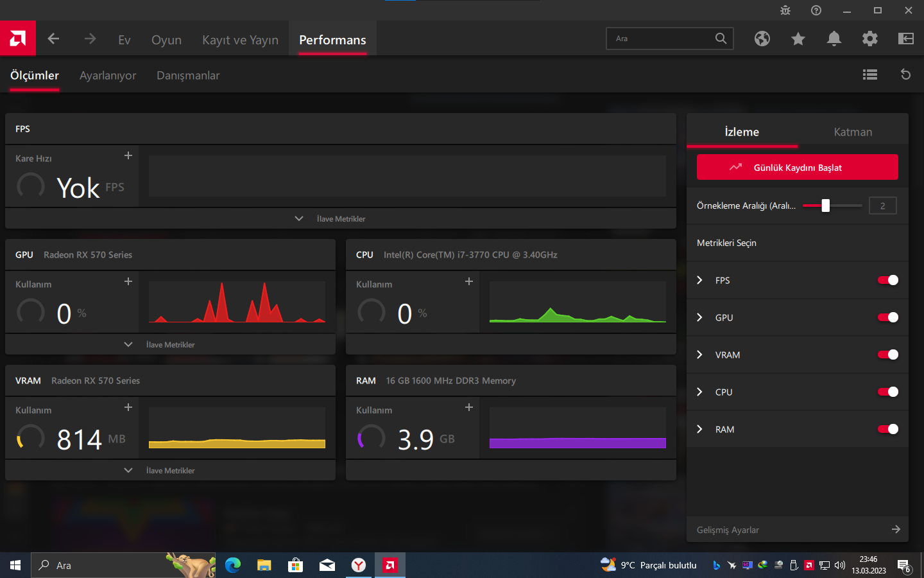Open Mail app from the taskbar
This screenshot has width=924, height=578.
pyautogui.click(x=327, y=565)
